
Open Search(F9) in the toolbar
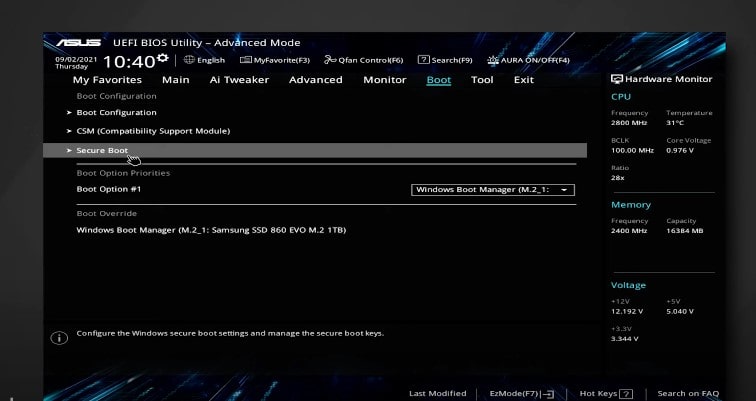[445, 60]
